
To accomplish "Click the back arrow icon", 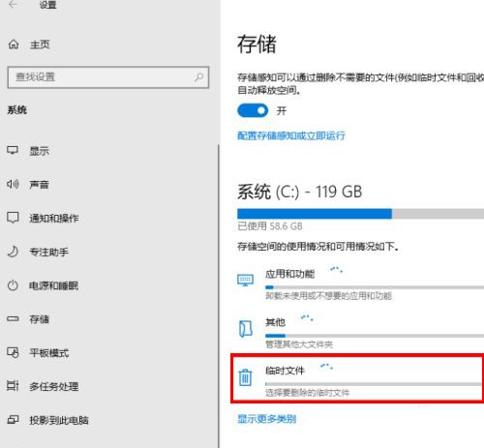I will point(13,5).
